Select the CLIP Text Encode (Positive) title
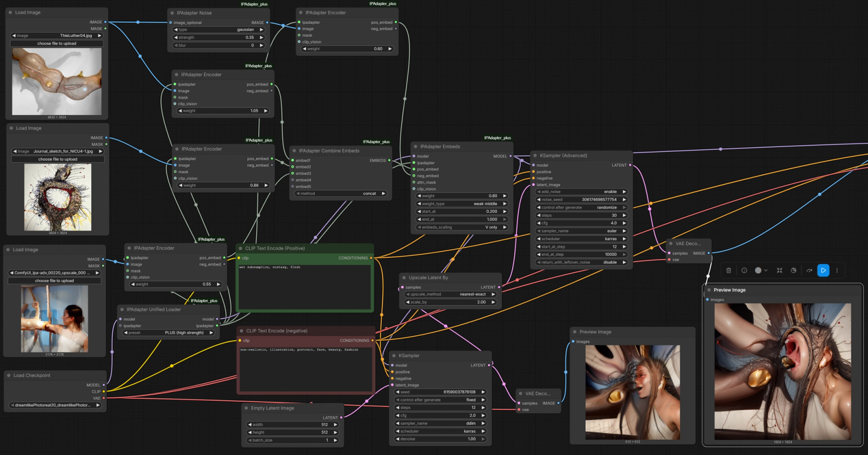The image size is (868, 455). tap(275, 249)
